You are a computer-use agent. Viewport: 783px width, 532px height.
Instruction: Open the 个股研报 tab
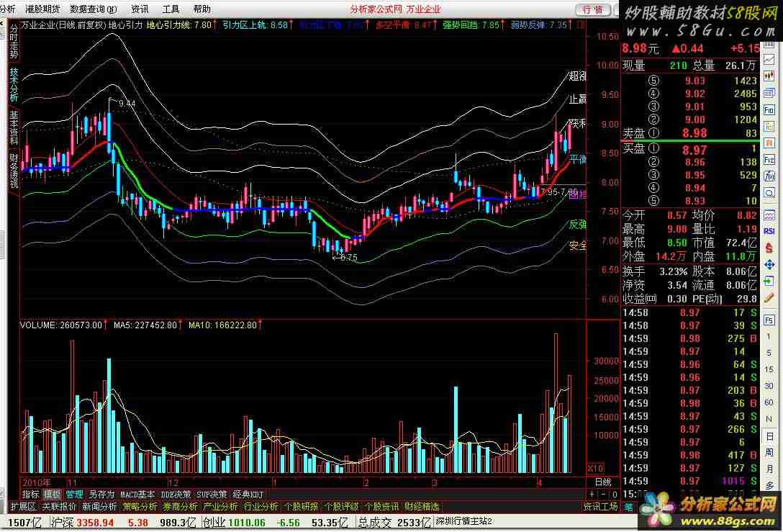[x=301, y=507]
